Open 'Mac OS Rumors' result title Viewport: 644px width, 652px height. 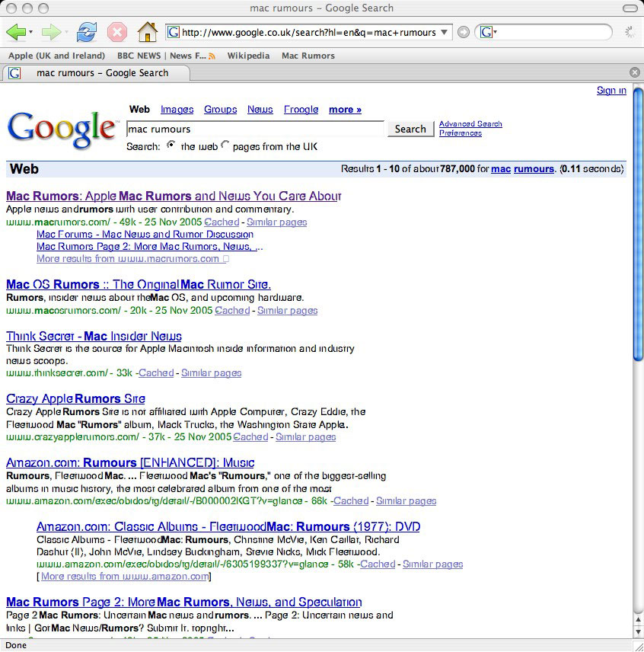pos(139,284)
